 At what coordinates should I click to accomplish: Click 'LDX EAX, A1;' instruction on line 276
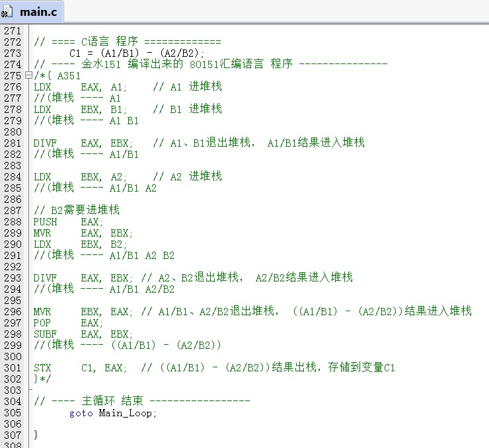click(x=80, y=87)
